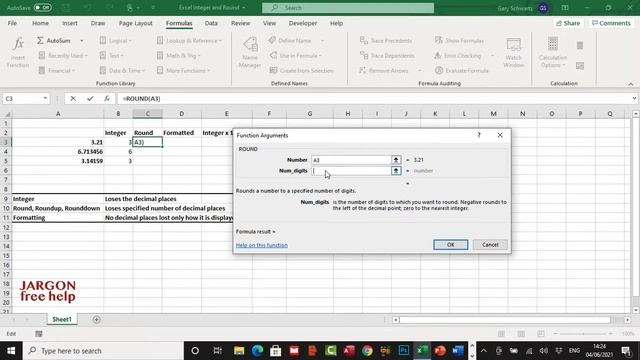Image resolution: width=640 pixels, height=360 pixels.
Task: Click the vertical scrollbar down arrow
Action: point(636,310)
